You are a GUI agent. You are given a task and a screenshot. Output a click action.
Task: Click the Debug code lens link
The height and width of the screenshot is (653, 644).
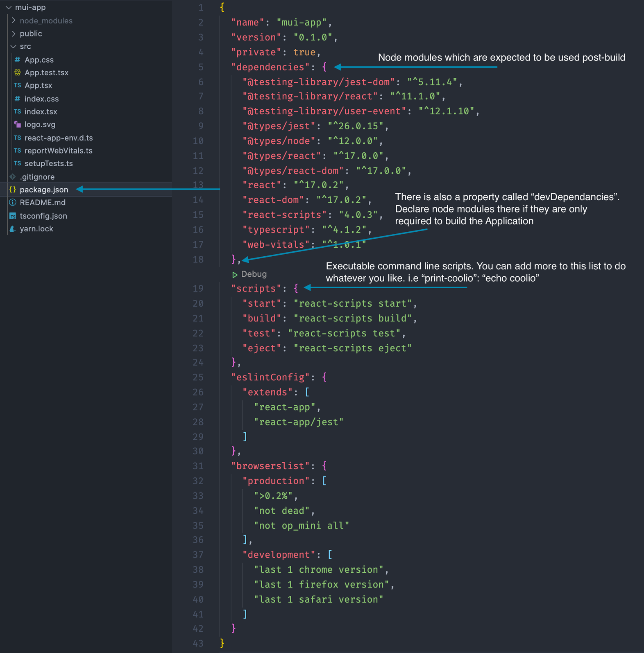(254, 274)
